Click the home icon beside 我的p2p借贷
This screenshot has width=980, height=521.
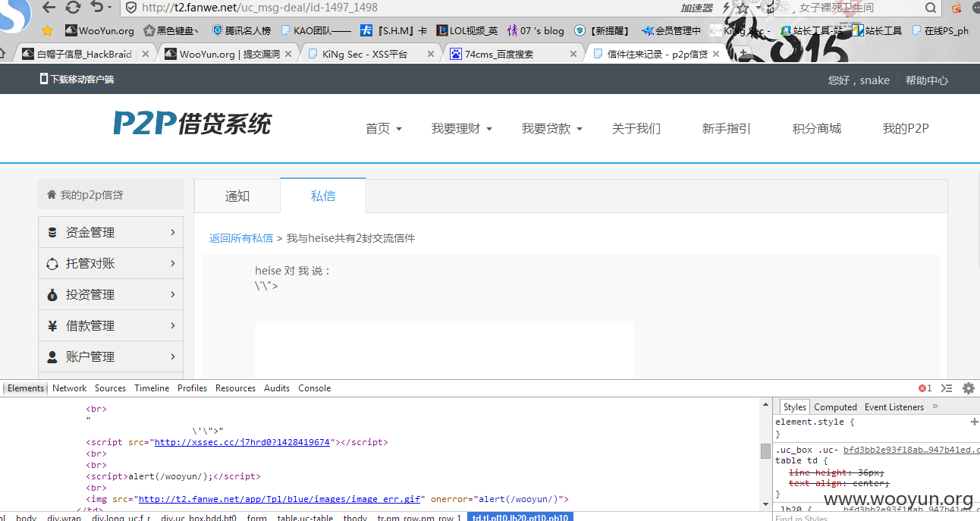pos(52,194)
